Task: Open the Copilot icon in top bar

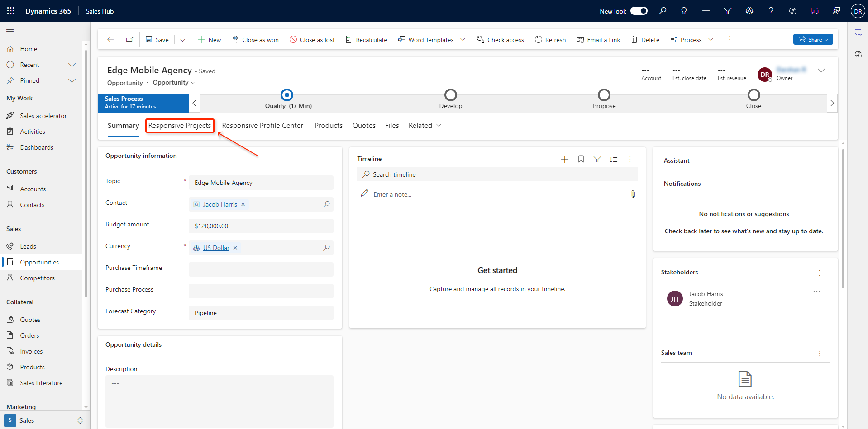Action: [793, 11]
